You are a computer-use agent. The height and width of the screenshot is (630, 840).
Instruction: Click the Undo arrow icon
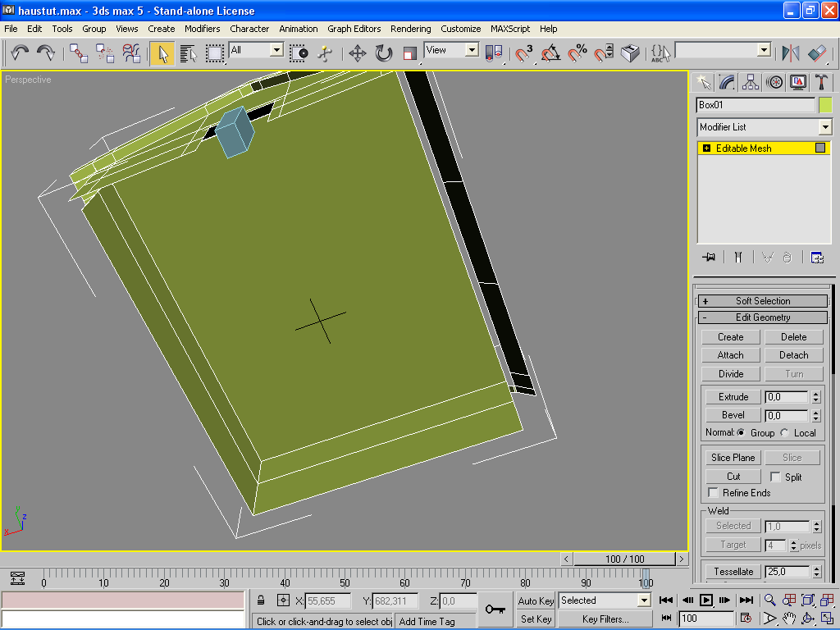coord(20,53)
